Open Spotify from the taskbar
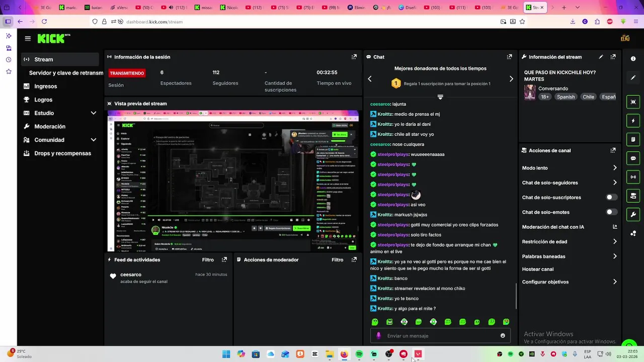The width and height of the screenshot is (644, 362). pos(359,354)
